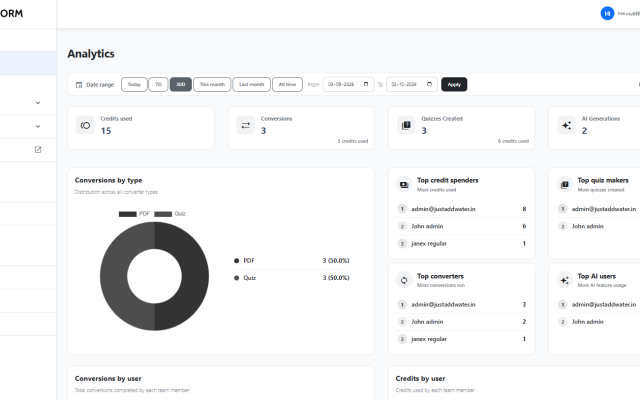This screenshot has height=400, width=640.
Task: Click the Credits by user heading
Action: click(420, 379)
